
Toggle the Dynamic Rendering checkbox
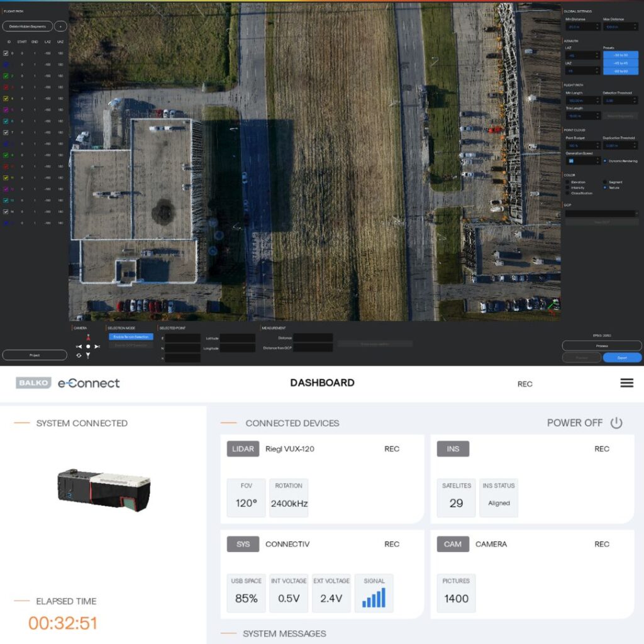point(605,161)
